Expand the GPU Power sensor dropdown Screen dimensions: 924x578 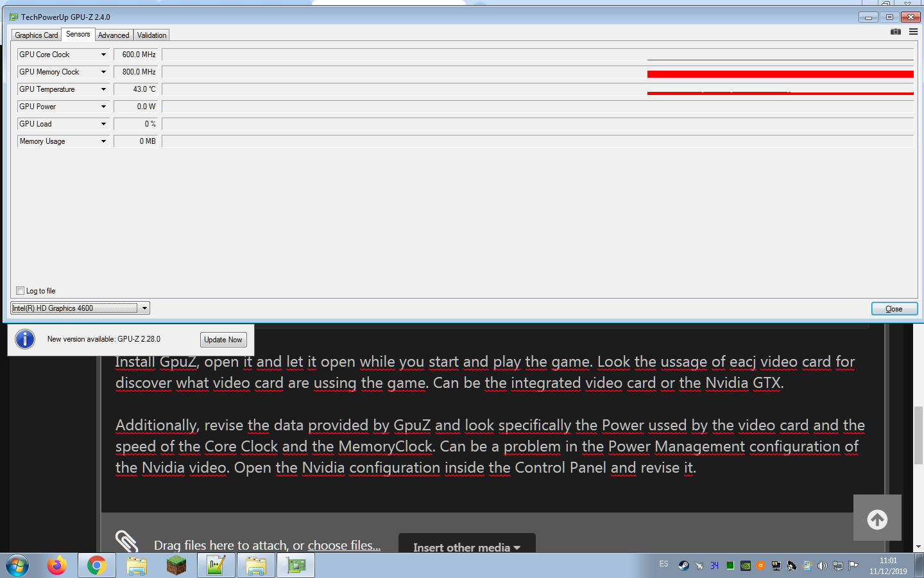103,107
